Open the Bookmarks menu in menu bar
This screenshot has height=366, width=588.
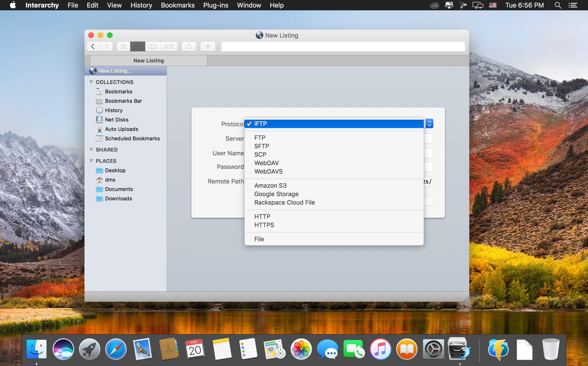coord(178,5)
